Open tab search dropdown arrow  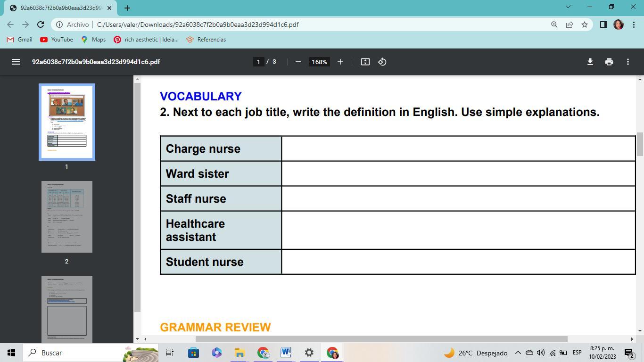pos(568,7)
